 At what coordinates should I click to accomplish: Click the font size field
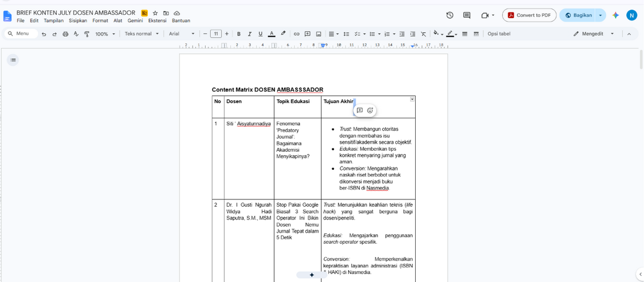click(x=216, y=34)
